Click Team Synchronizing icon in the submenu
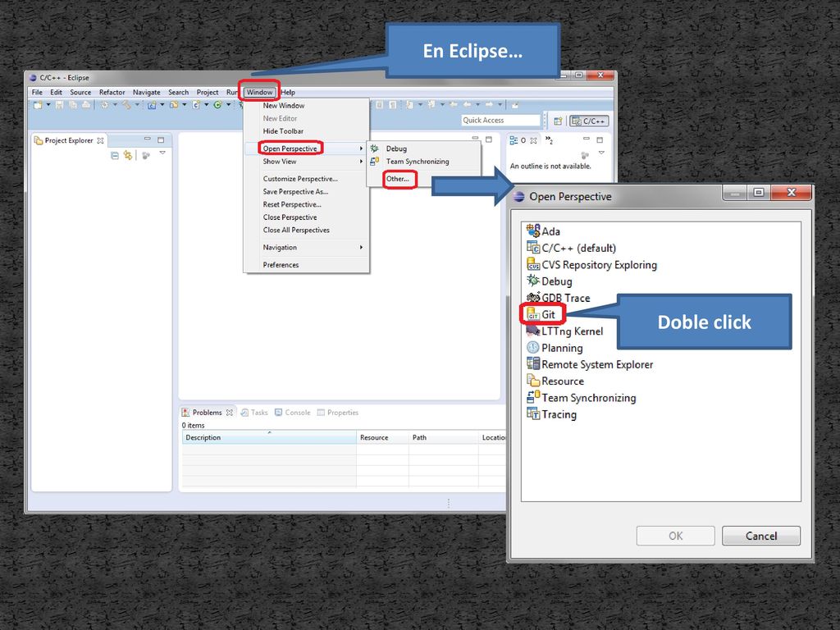This screenshot has height=630, width=840. tap(374, 162)
